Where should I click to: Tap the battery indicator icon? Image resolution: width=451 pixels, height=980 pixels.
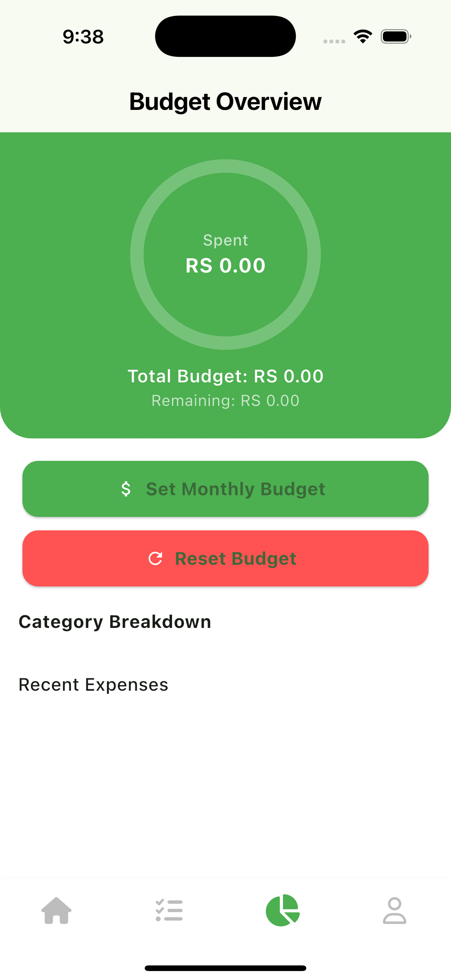pyautogui.click(x=395, y=37)
